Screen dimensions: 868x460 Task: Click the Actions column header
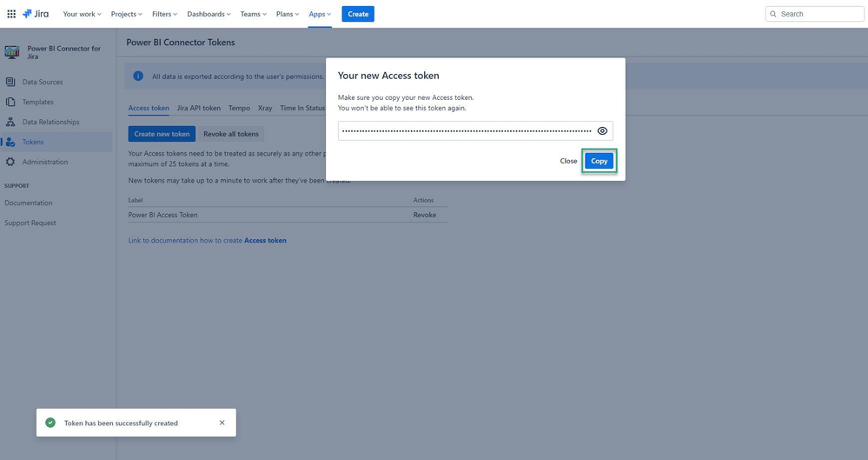tap(423, 200)
